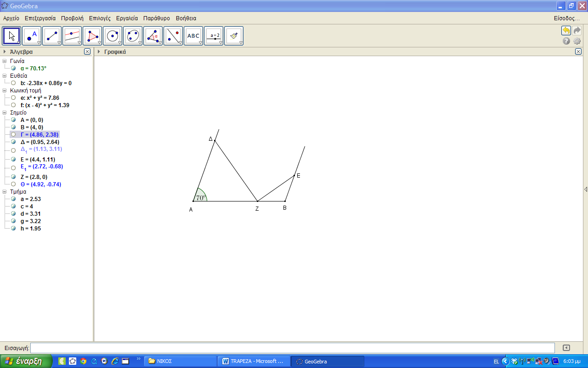Close the Algebra panel with its X
Screen dimensions: 588x368
pos(87,52)
